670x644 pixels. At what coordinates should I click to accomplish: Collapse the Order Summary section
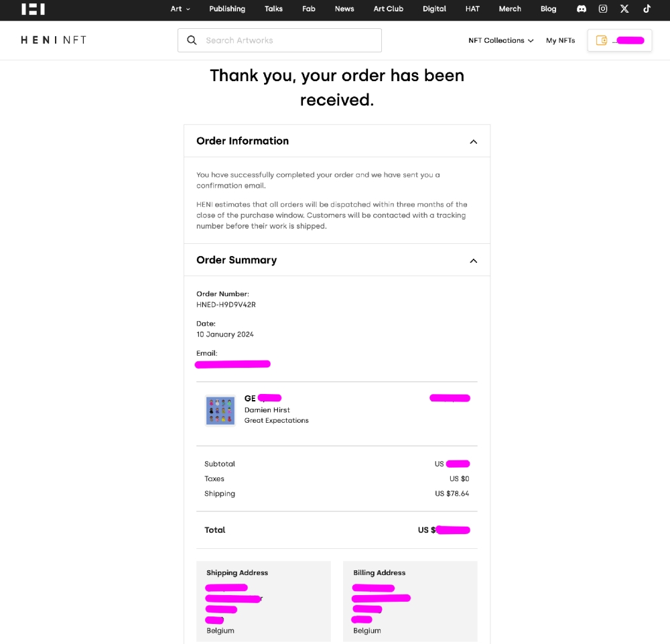[x=473, y=261]
